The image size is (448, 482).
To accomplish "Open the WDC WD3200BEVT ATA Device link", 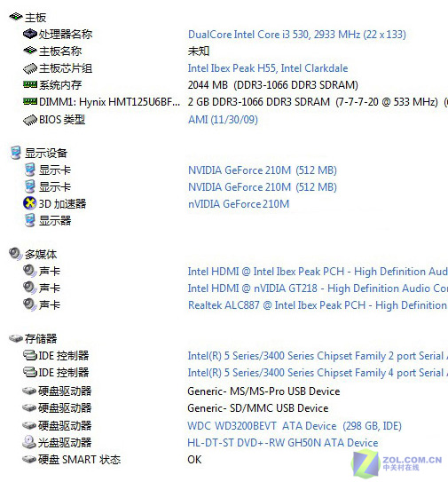I will 295,426.
